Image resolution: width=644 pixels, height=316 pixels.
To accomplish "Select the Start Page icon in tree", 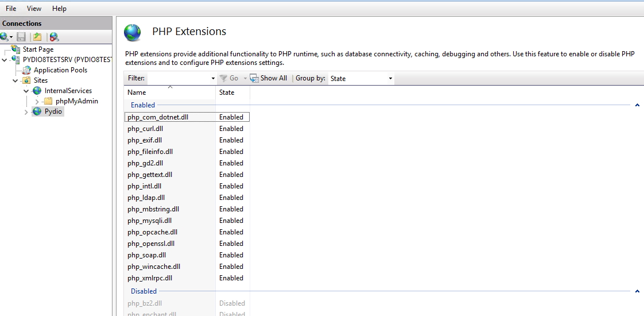I will 16,49.
